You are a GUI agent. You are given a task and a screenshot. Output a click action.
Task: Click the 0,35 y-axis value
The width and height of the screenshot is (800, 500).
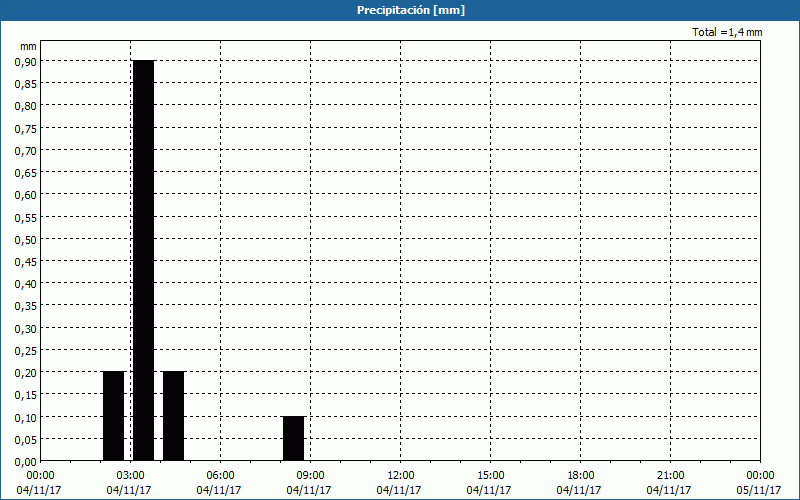pyautogui.click(x=26, y=306)
